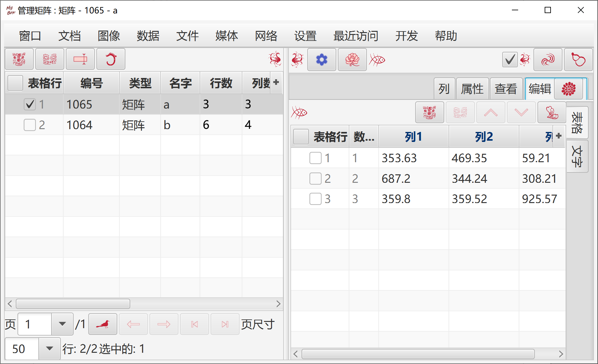Click the red lotus flower toolbar icon
The height and width of the screenshot is (364, 598).
[x=352, y=60]
